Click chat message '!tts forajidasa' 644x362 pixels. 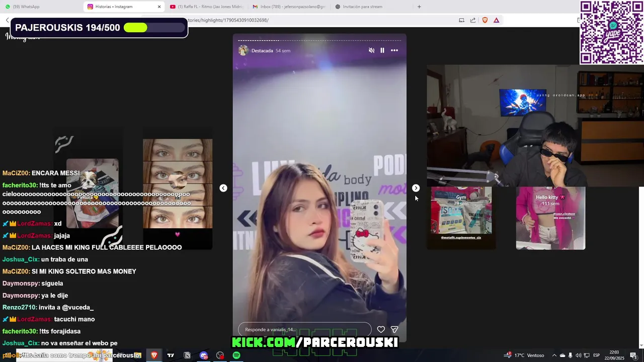(x=60, y=331)
